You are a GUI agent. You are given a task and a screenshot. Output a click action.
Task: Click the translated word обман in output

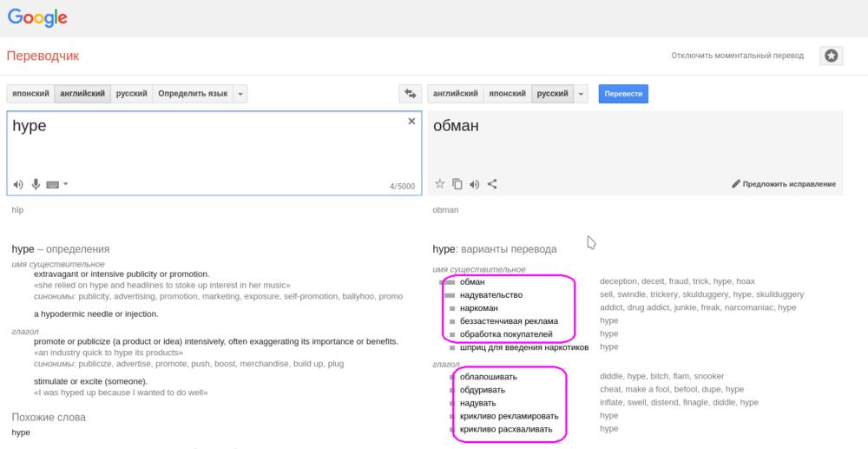pos(456,126)
